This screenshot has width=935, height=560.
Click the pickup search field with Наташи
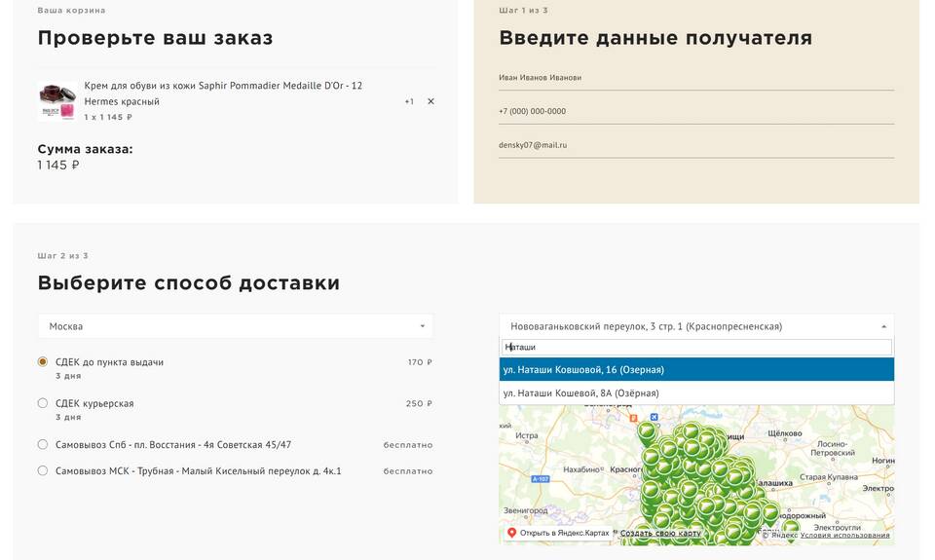coord(695,347)
